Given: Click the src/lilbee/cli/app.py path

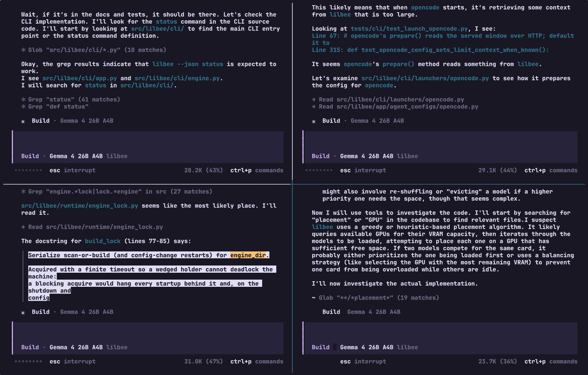Looking at the screenshot, I should click(x=80, y=78).
